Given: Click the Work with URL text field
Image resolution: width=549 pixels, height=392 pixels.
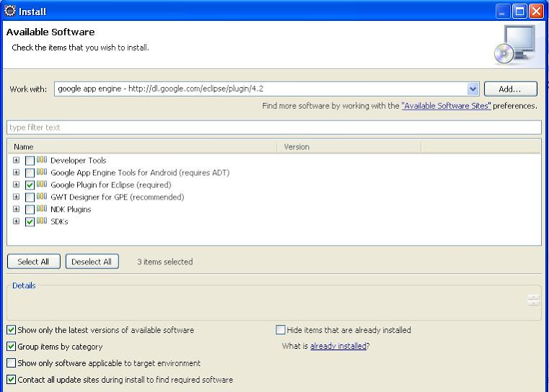Looking at the screenshot, I should (x=261, y=89).
